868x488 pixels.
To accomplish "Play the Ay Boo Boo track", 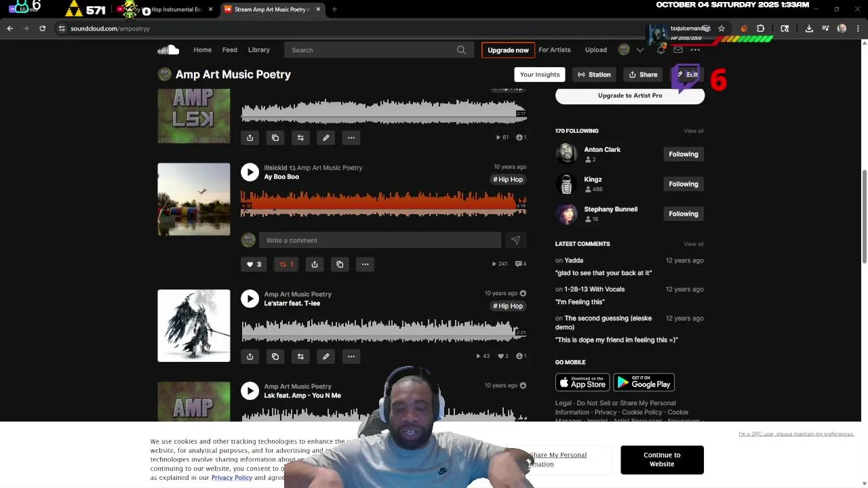I will [250, 172].
